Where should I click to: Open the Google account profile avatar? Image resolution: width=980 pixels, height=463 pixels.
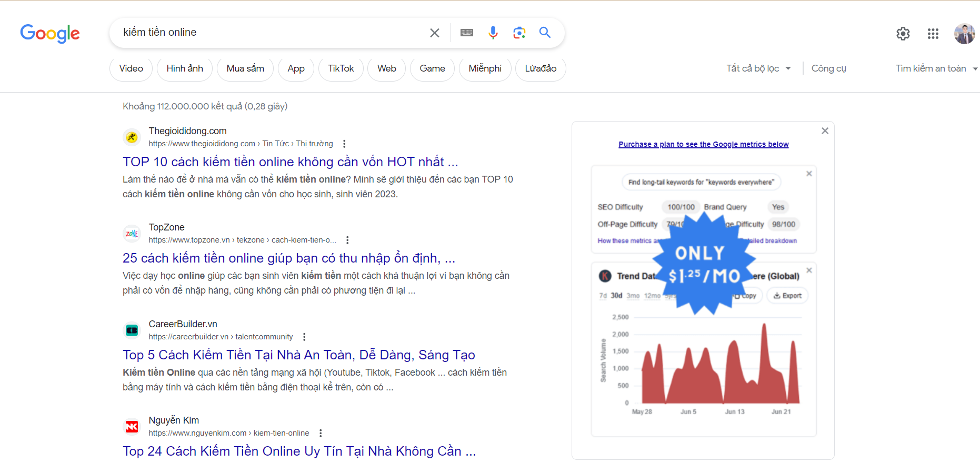click(965, 34)
